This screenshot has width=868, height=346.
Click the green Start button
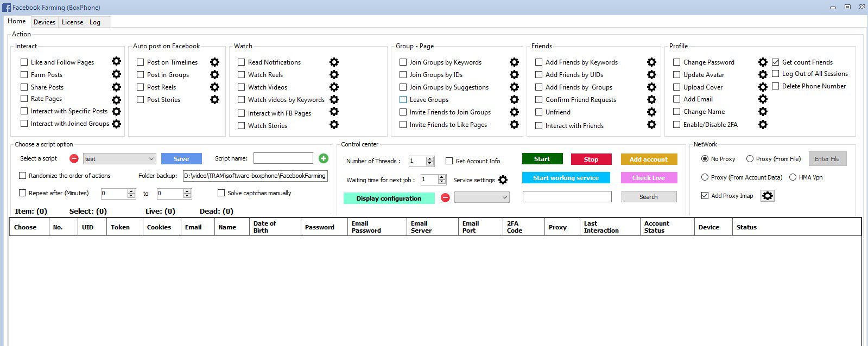pyautogui.click(x=542, y=159)
